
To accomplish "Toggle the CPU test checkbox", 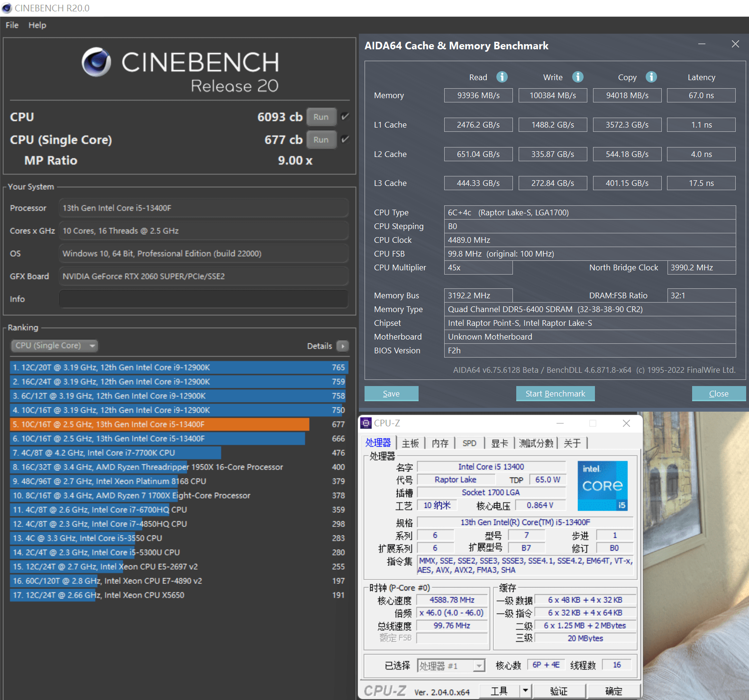I will click(345, 117).
